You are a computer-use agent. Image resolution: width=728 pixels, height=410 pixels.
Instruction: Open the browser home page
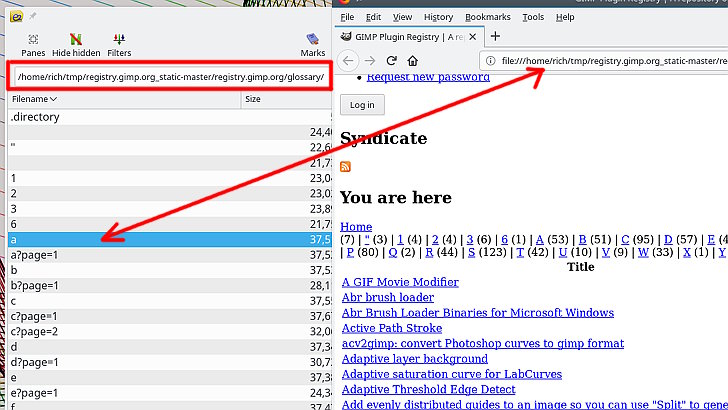tap(413, 61)
